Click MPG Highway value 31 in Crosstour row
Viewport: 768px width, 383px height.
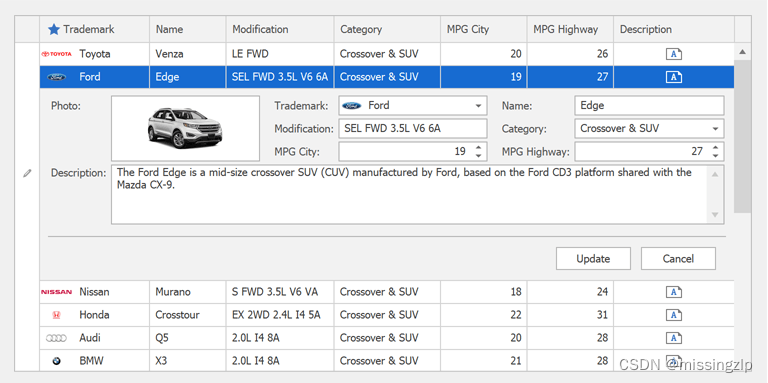pos(570,315)
